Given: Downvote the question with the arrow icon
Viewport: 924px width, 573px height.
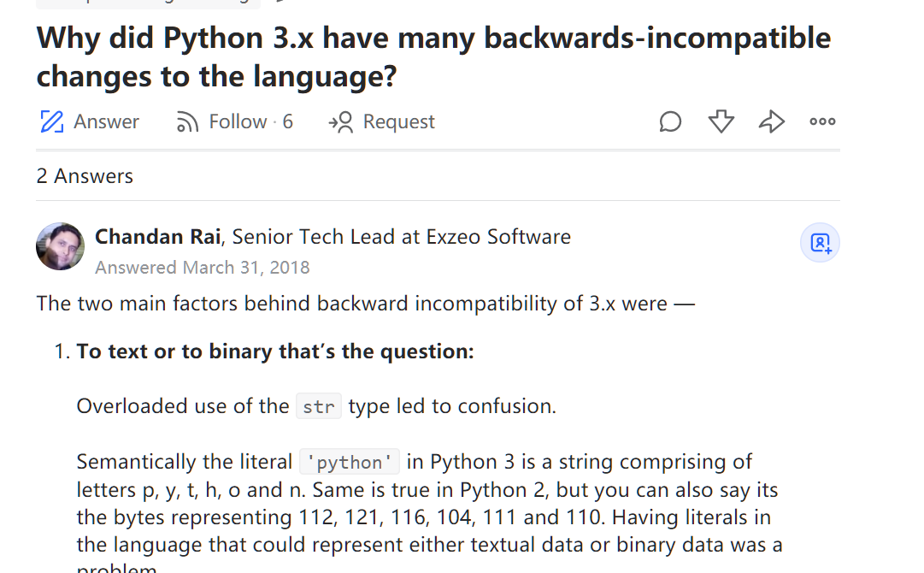Looking at the screenshot, I should tap(721, 121).
